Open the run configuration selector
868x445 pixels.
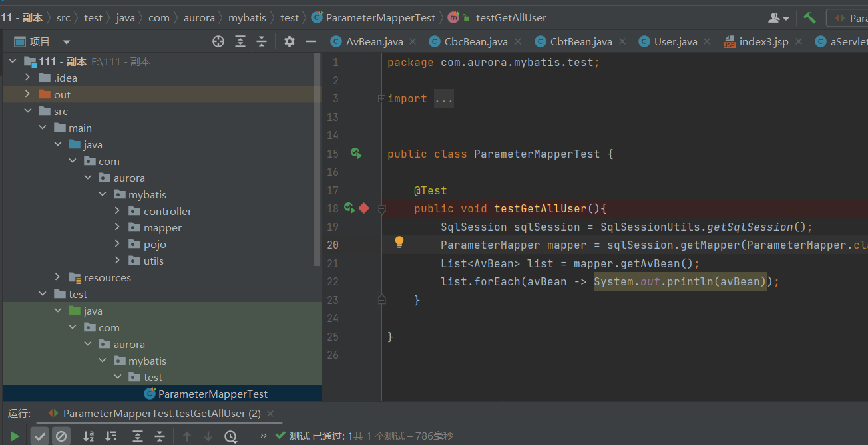847,18
